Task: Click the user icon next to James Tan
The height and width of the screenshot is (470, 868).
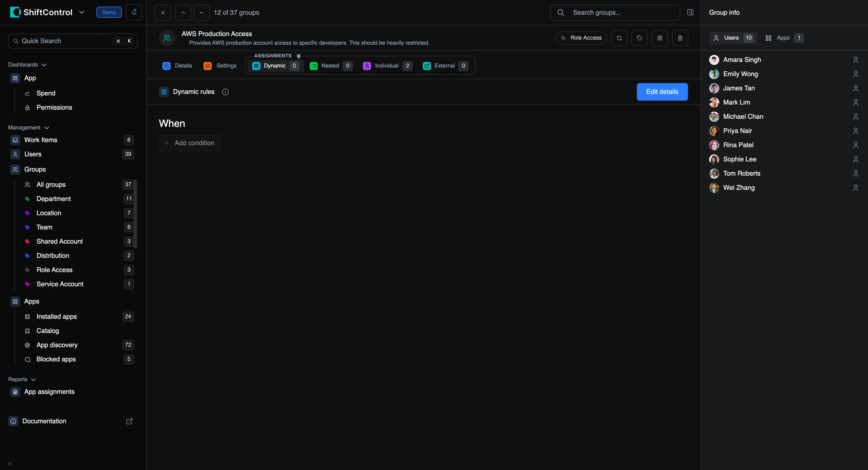Action: click(x=856, y=88)
